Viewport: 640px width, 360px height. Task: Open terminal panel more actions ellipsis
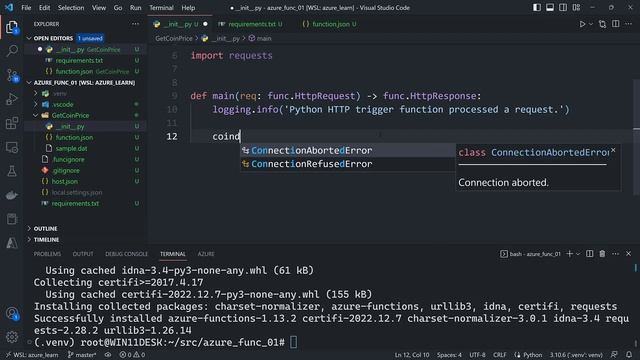click(x=616, y=254)
